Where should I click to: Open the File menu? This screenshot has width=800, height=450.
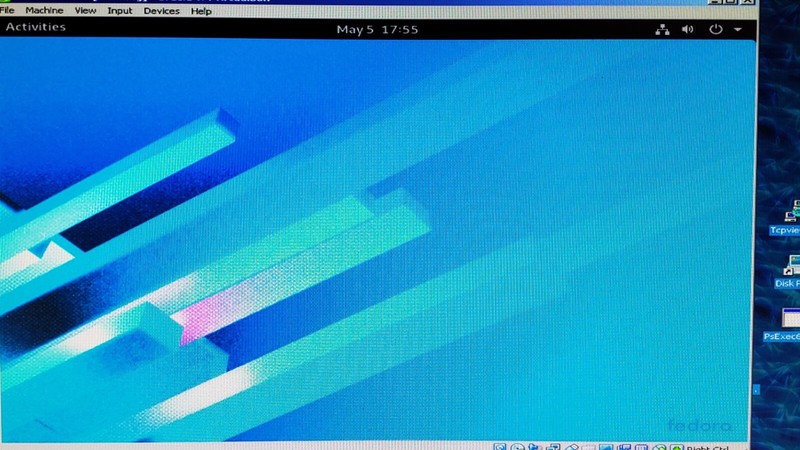pos(7,10)
